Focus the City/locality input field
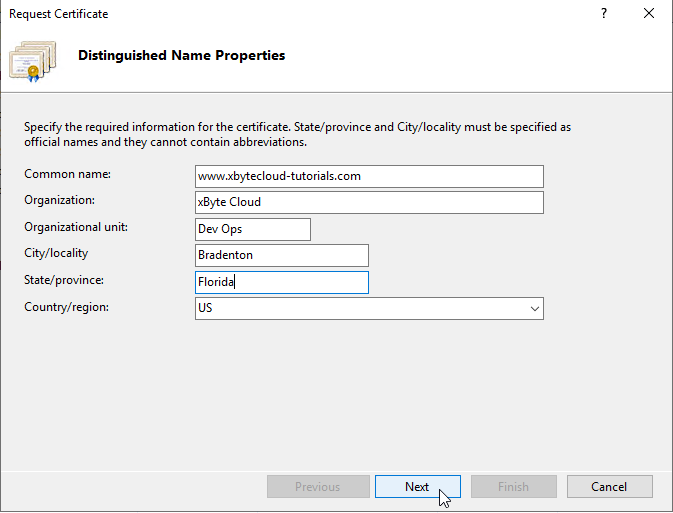673x513 pixels. point(282,255)
